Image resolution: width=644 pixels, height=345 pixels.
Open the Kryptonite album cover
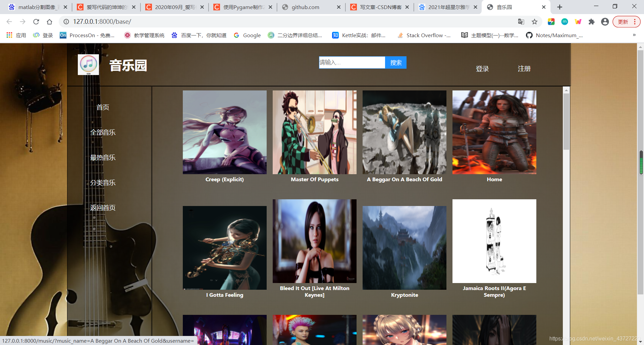click(405, 248)
